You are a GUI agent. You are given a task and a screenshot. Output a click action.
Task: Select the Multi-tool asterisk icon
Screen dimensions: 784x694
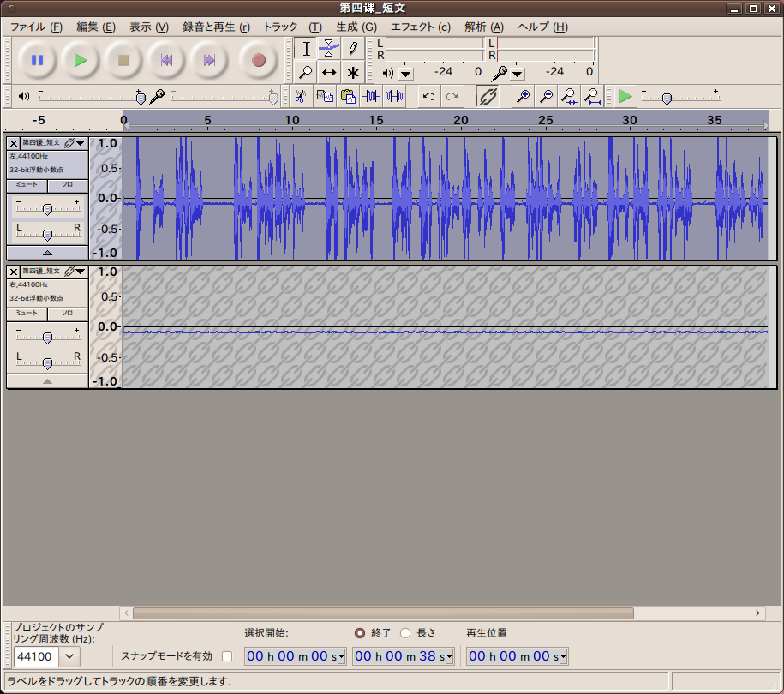coord(352,73)
